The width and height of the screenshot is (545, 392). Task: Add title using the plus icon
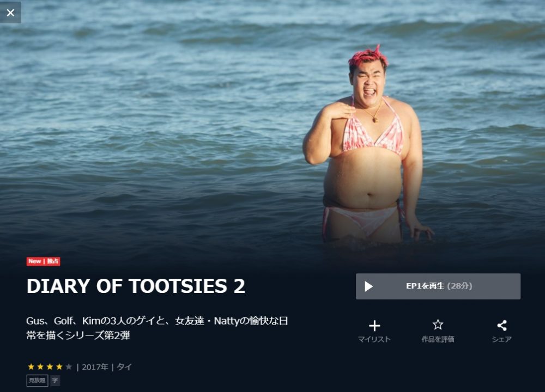point(374,326)
